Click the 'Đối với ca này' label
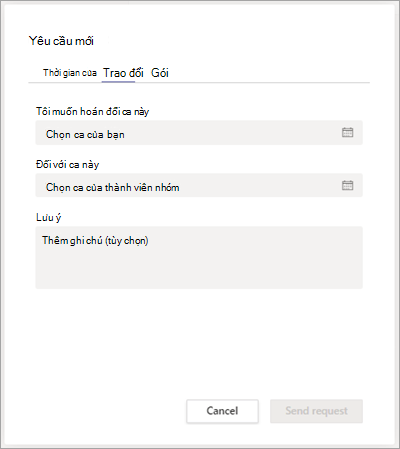 click(x=67, y=165)
